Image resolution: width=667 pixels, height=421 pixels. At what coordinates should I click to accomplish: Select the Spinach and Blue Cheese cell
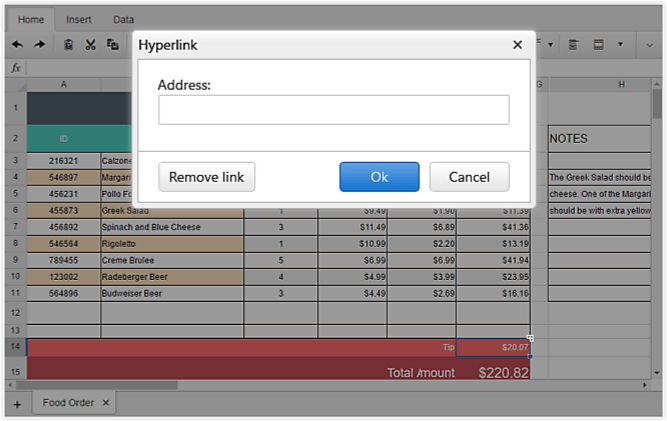tap(172, 227)
